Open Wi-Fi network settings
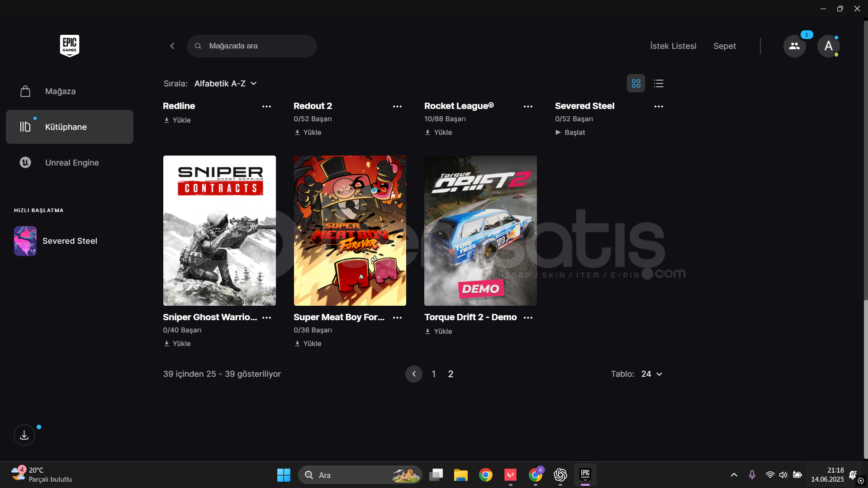This screenshot has height=488, width=868. tap(770, 475)
